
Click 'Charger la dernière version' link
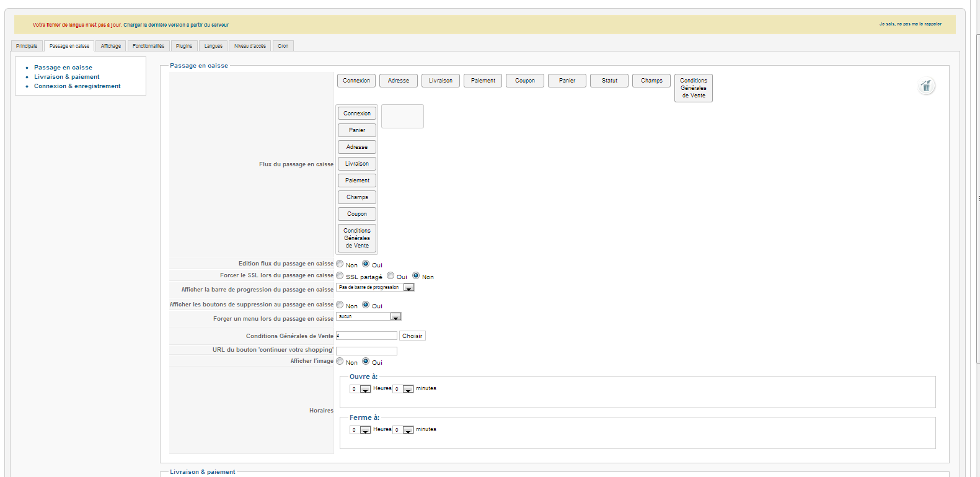point(176,25)
